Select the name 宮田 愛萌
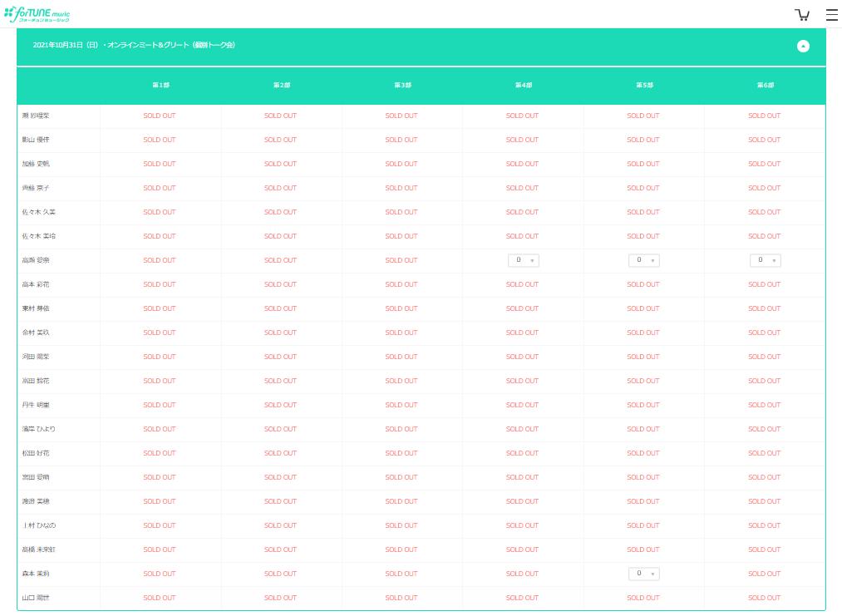842x616 pixels. pos(36,477)
